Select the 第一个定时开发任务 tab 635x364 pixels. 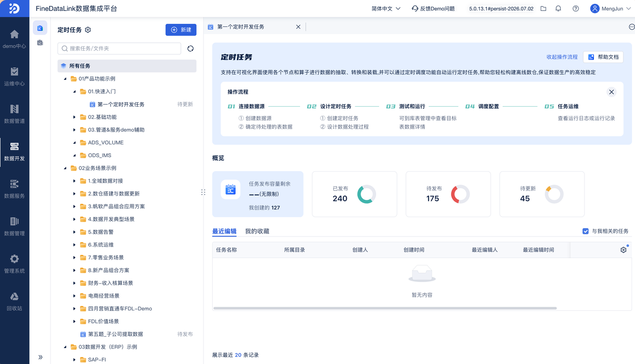click(x=241, y=27)
